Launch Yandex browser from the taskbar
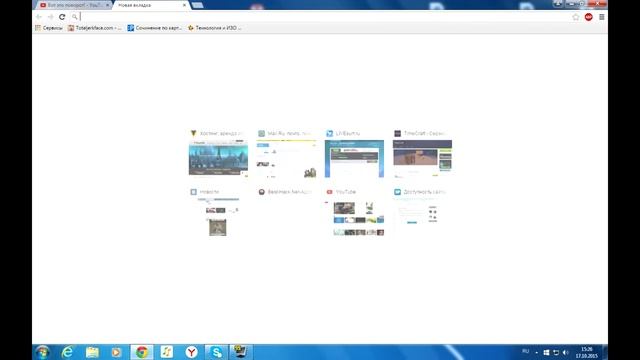The width and height of the screenshot is (640, 360). coord(191,352)
